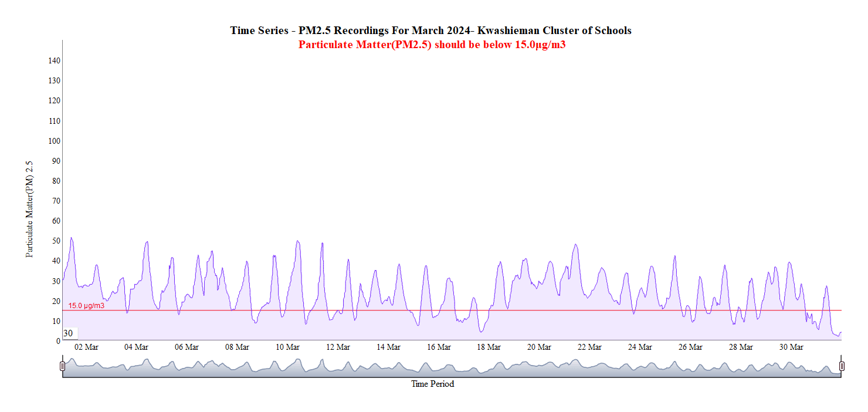The height and width of the screenshot is (412, 868).
Task: Grab the left handle of the range selector
Action: coord(63,366)
